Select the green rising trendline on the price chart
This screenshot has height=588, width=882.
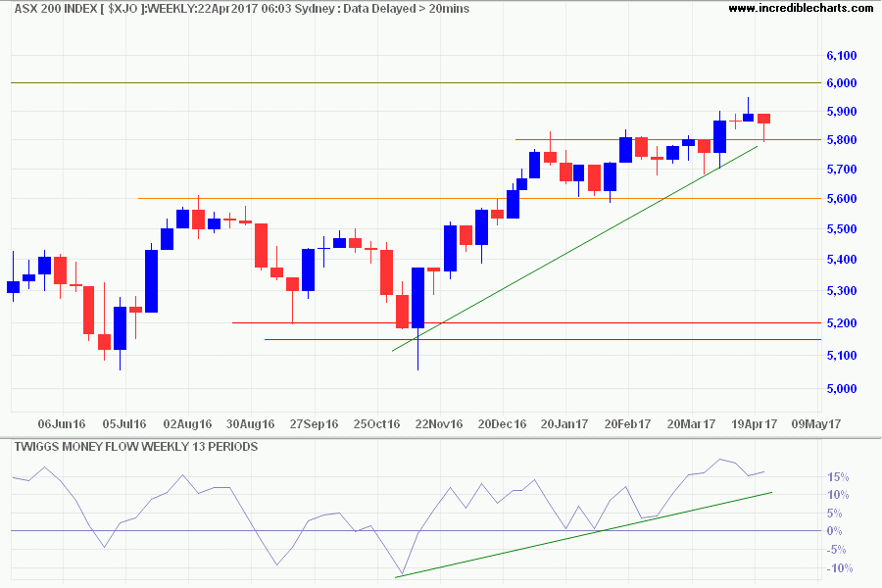point(574,248)
